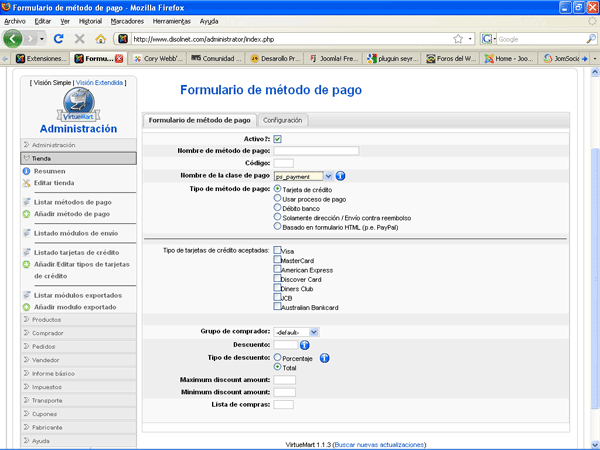Select the Porcentaje discount radio

click(277, 357)
